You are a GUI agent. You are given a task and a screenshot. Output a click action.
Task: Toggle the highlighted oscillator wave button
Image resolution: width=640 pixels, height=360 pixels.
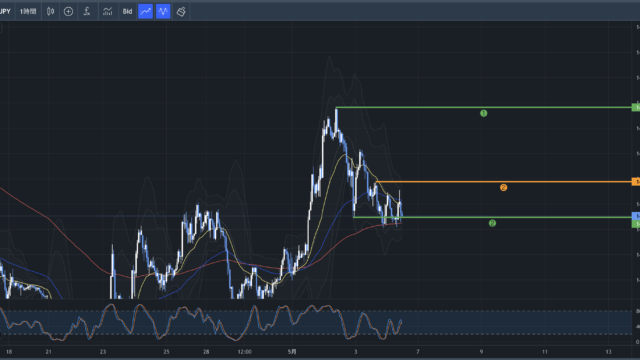[x=163, y=11]
